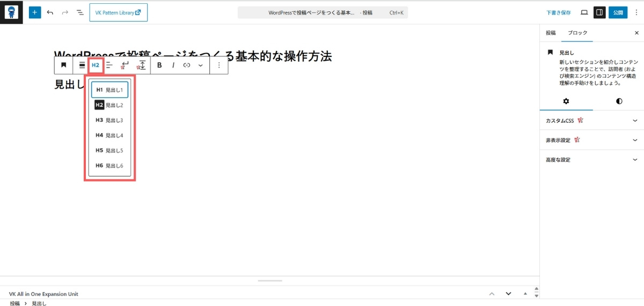Click the vertical spacing toolbar icon
The height and width of the screenshot is (306, 644).
pos(142,65)
